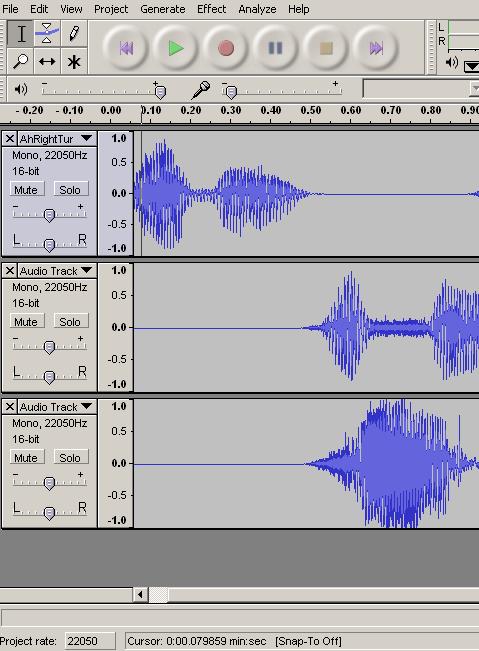Screen dimensions: 479x651
Task: Select the Selection (I-beam) tool
Action: click(x=21, y=33)
